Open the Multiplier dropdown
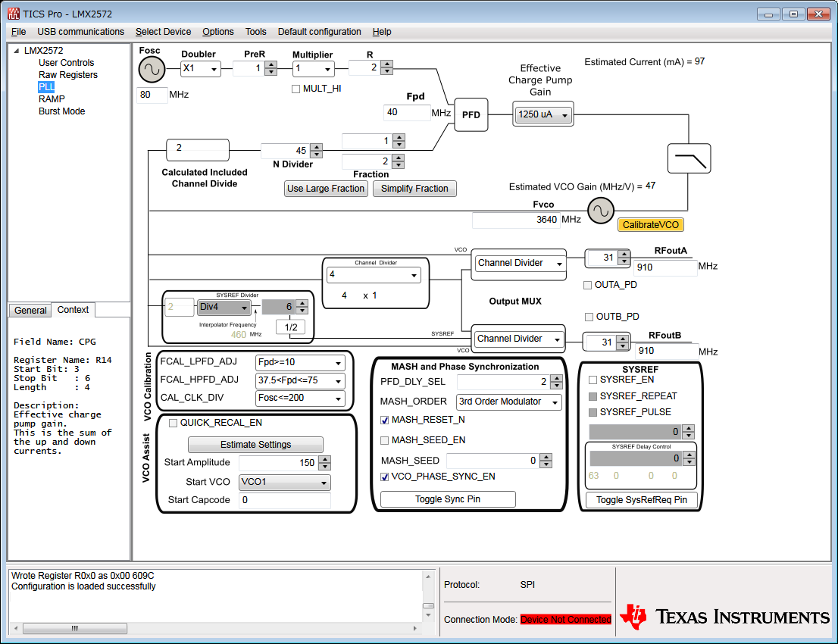The width and height of the screenshot is (838, 644). 314,68
